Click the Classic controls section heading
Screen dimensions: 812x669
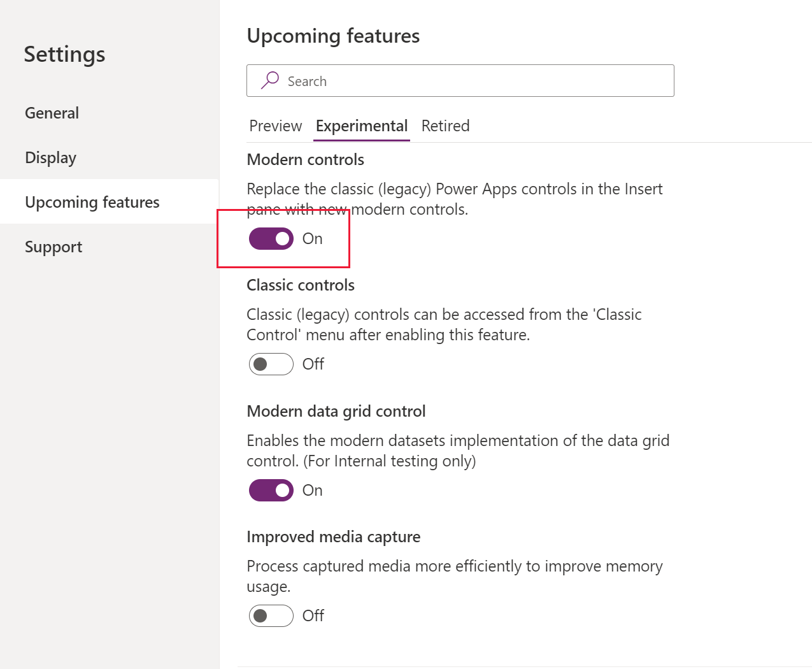click(301, 285)
